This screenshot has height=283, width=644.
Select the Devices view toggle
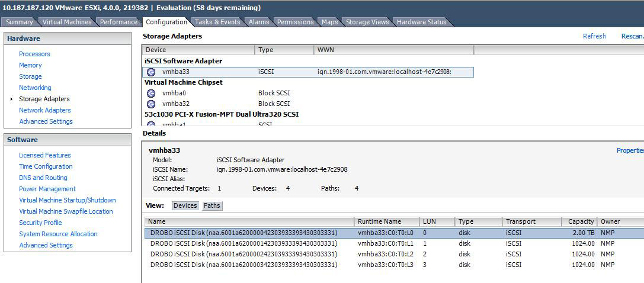pyautogui.click(x=185, y=206)
